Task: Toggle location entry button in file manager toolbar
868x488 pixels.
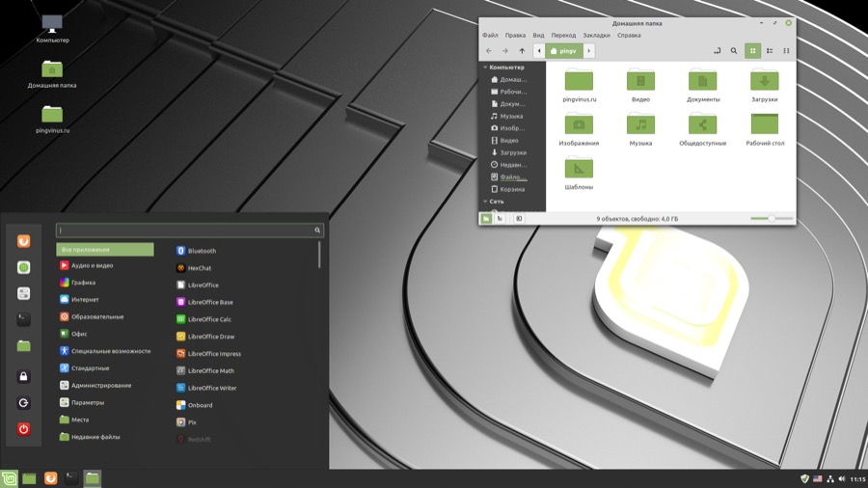Action: (x=717, y=51)
